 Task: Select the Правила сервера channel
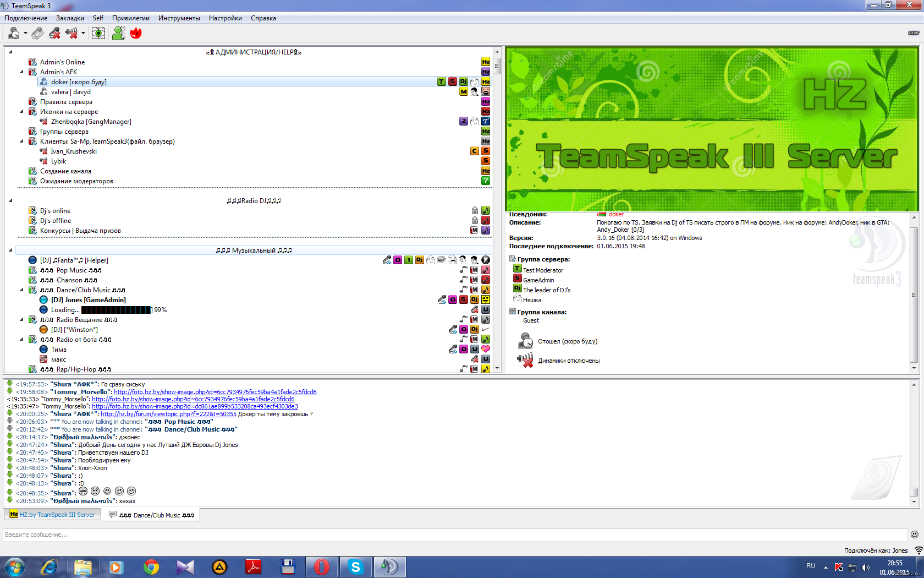point(66,102)
